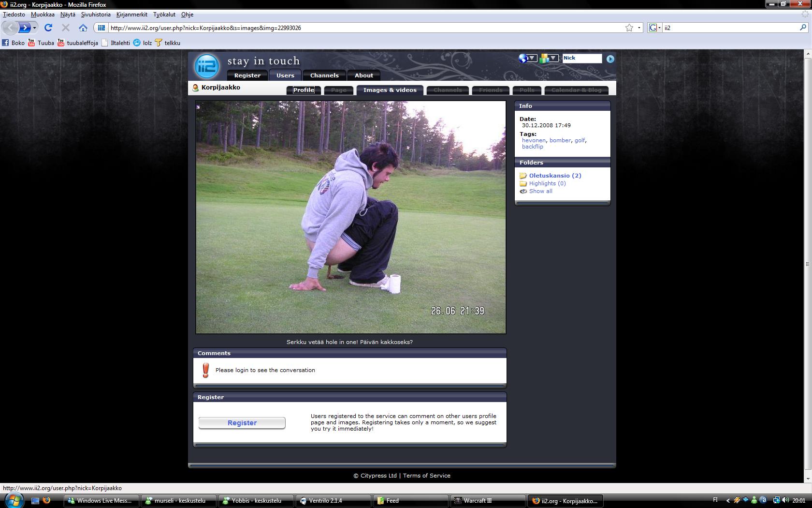Expand the globe language dropdown

[527, 59]
